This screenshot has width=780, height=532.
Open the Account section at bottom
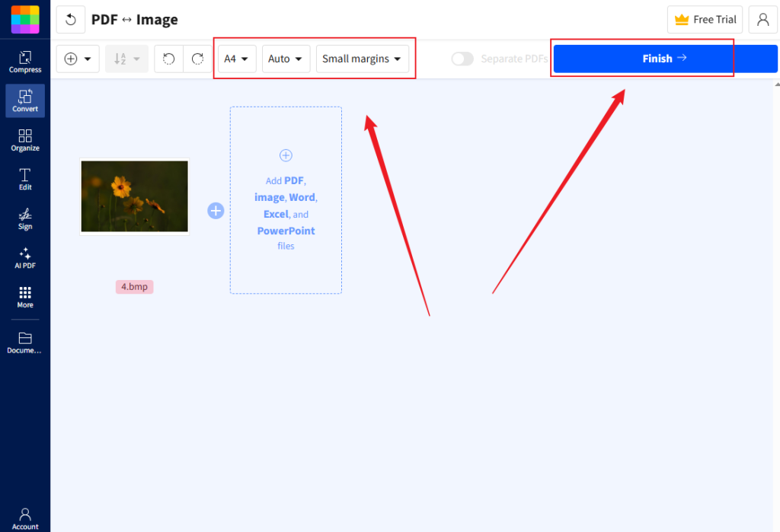tap(25, 518)
